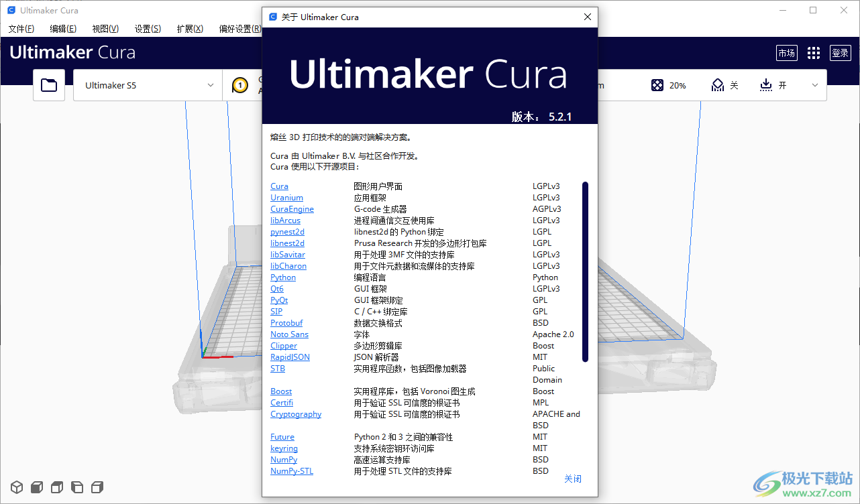Click the AGPLv3 license text
Viewport: 860px width, 504px height.
click(547, 209)
